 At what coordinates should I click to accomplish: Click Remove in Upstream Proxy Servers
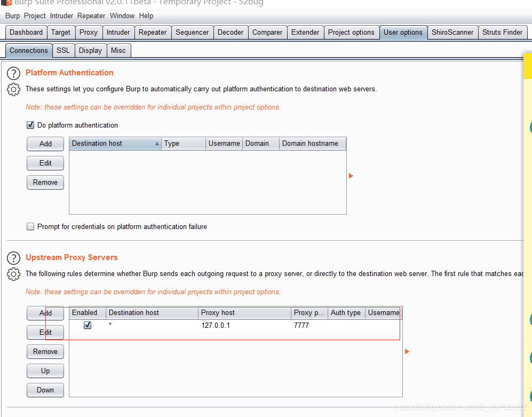45,351
